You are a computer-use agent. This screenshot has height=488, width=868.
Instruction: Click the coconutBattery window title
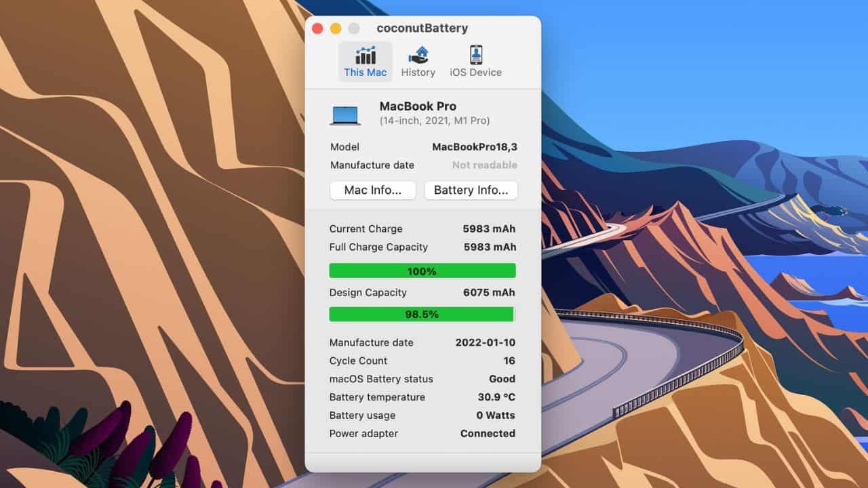(x=422, y=28)
